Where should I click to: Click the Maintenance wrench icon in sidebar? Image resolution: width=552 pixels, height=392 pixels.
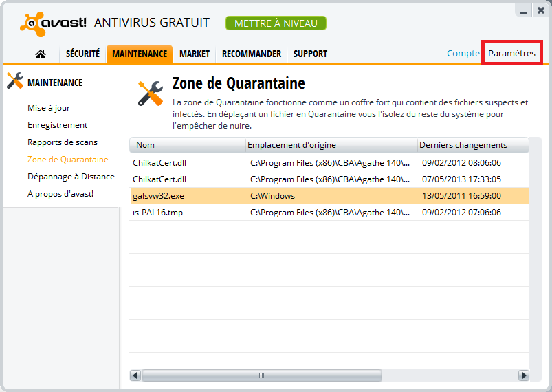[15, 80]
